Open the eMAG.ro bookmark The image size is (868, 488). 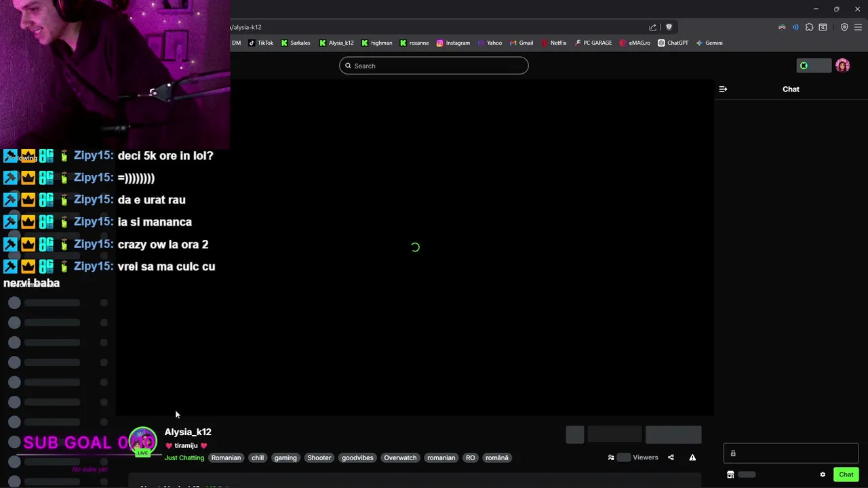pos(635,43)
